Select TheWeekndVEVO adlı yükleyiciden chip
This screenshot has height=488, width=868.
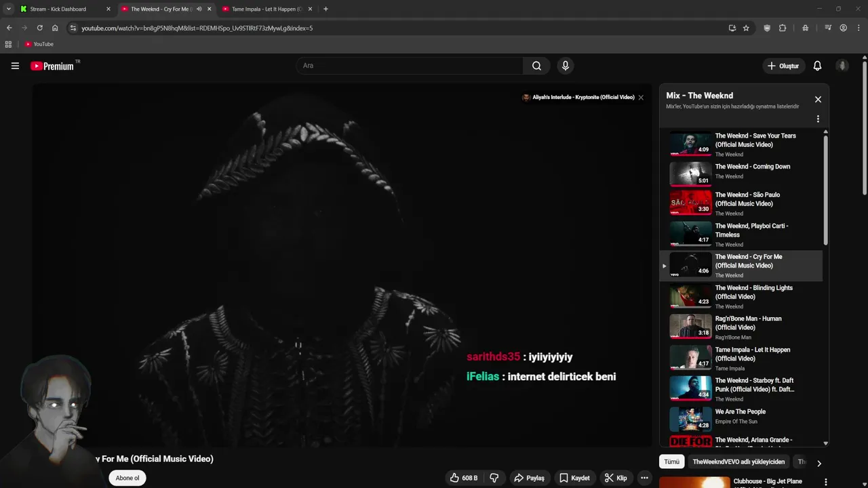[738, 462]
